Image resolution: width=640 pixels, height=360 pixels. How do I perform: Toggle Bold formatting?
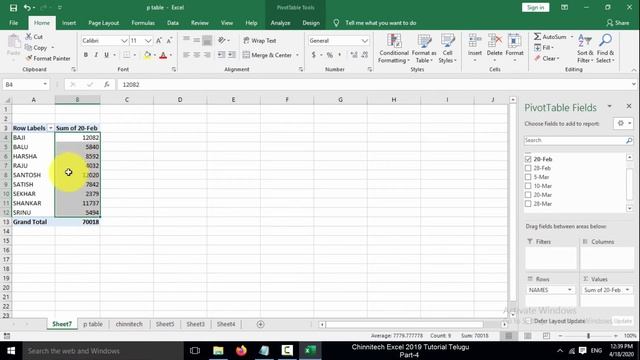[x=86, y=55]
